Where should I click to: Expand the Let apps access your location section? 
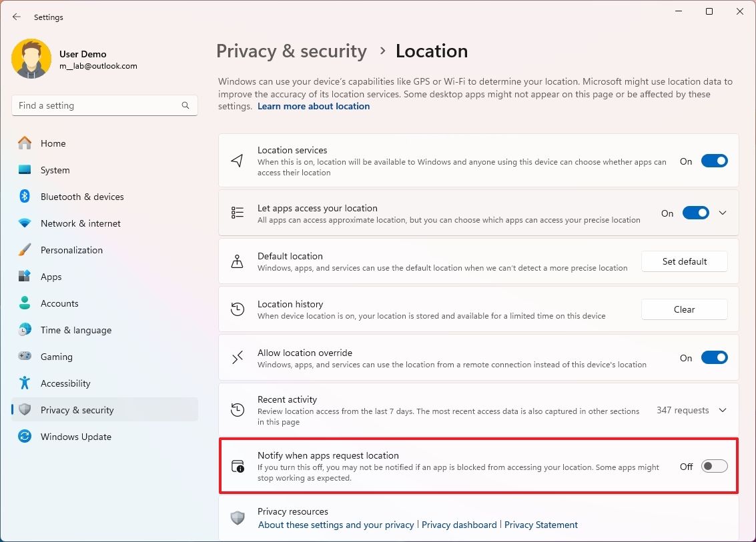tap(723, 213)
